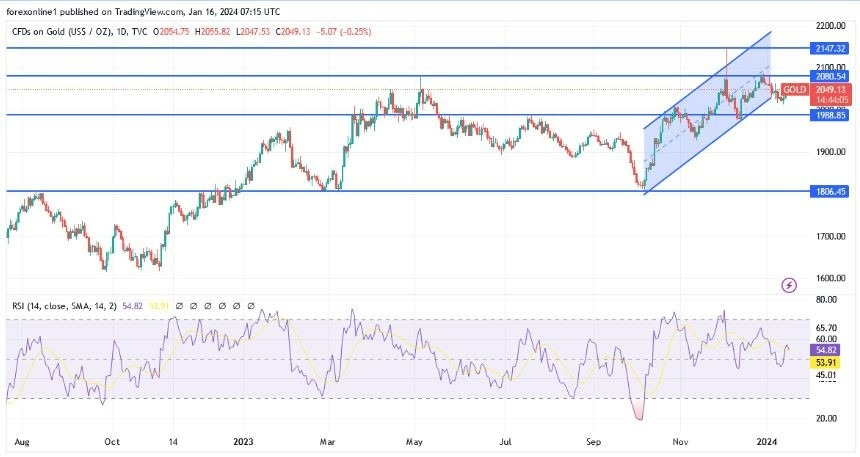Click the blue ascending channel drawing
The width and height of the screenshot is (860, 457).
(x=708, y=112)
